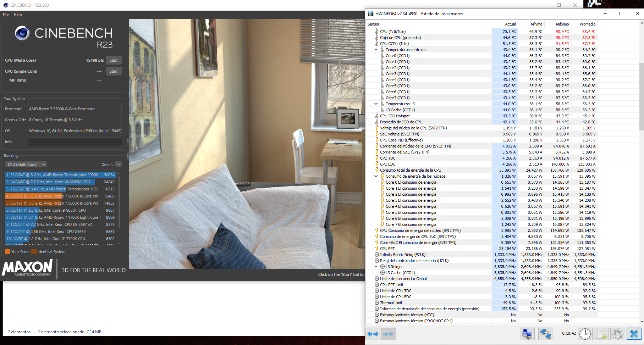Click clock icon beside Infinity Fabric Reloj
This screenshot has height=345, width=644.
coord(377,255)
